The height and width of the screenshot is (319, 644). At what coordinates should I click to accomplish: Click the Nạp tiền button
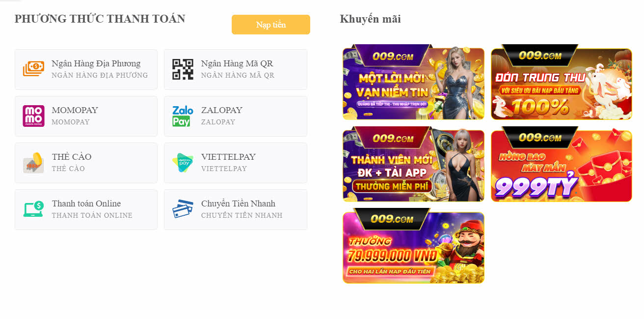point(271,25)
